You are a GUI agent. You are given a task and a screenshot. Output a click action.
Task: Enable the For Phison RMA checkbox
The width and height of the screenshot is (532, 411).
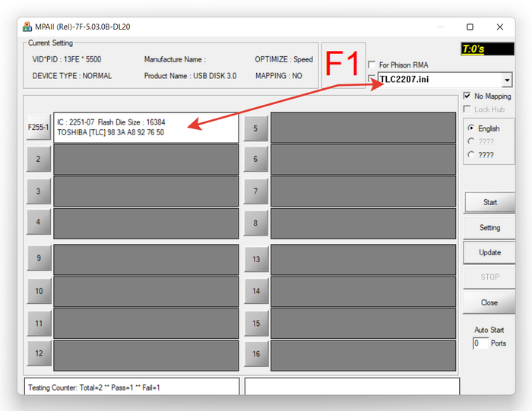372,65
